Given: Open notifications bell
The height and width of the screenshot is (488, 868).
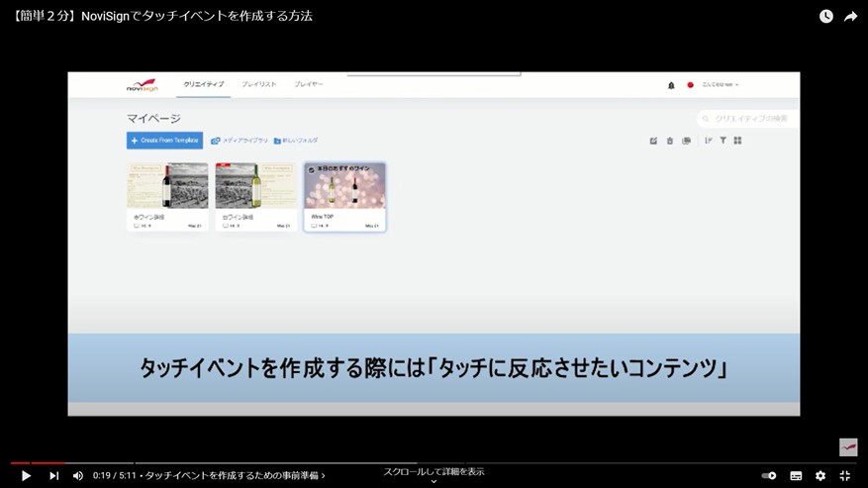Looking at the screenshot, I should pos(671,85).
